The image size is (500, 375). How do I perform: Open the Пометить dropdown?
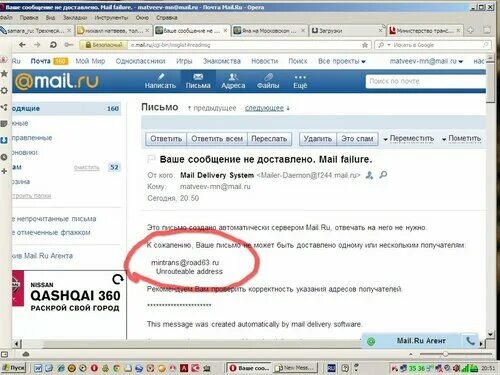(x=461, y=138)
